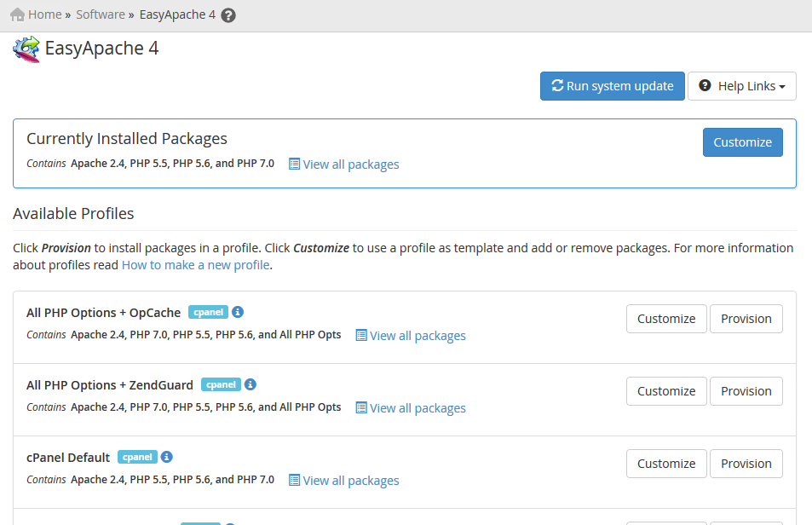Open the Help Links dropdown

click(x=742, y=86)
